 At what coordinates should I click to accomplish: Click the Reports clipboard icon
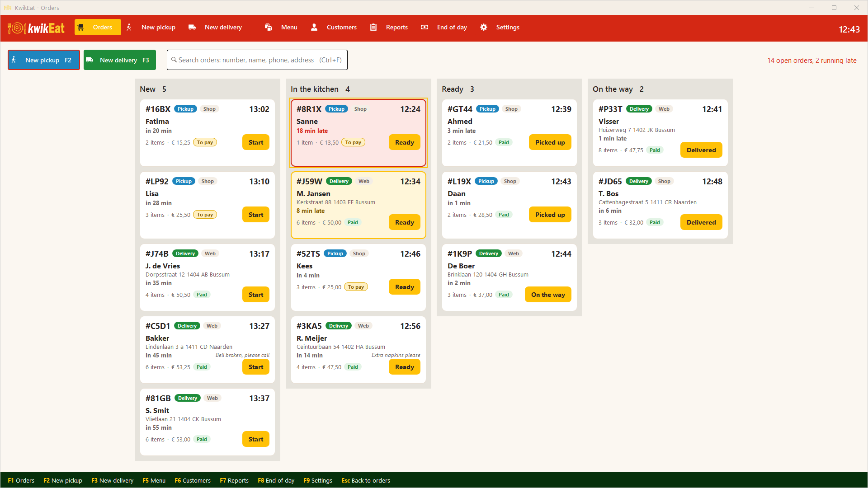[373, 27]
